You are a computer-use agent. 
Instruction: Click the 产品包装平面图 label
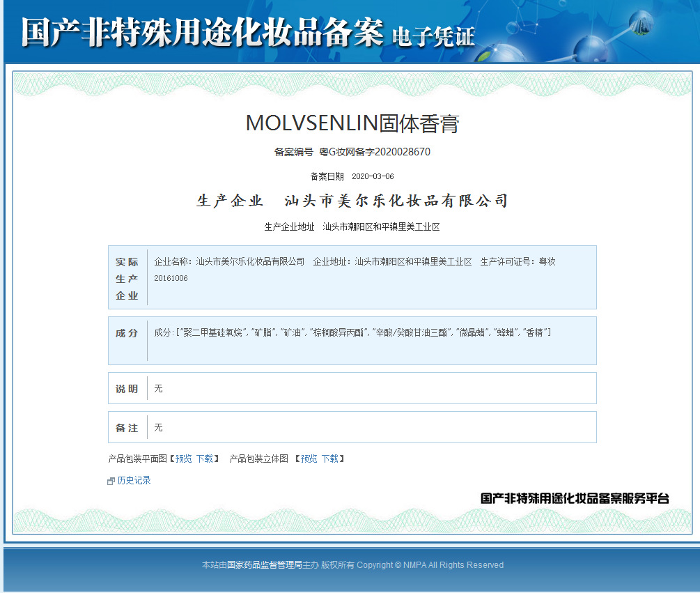coord(137,459)
